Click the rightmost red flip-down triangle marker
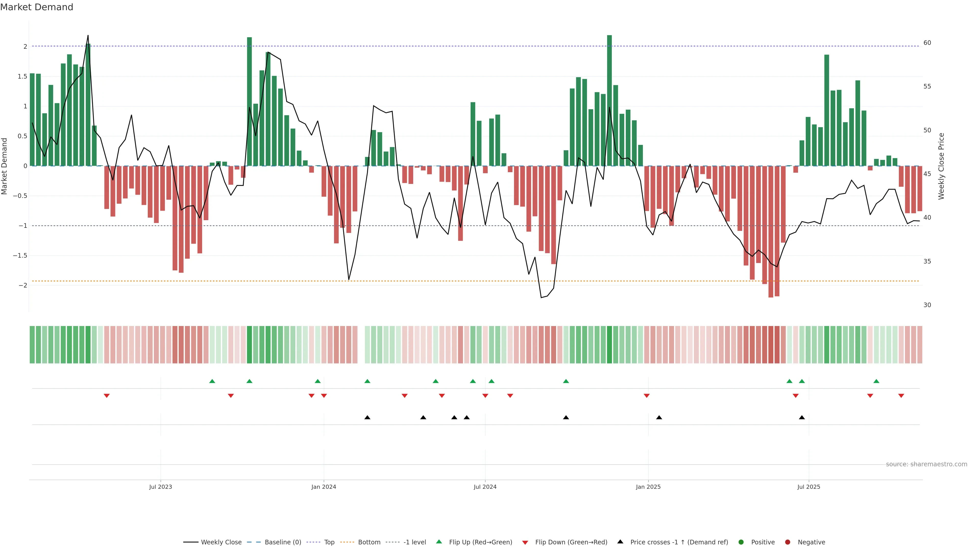This screenshot has width=980, height=551. coord(901,396)
